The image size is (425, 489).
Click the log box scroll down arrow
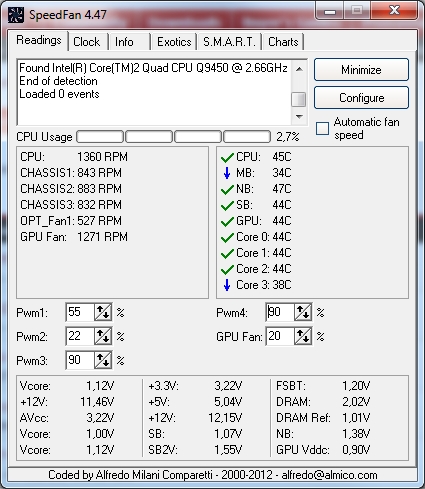[x=299, y=117]
